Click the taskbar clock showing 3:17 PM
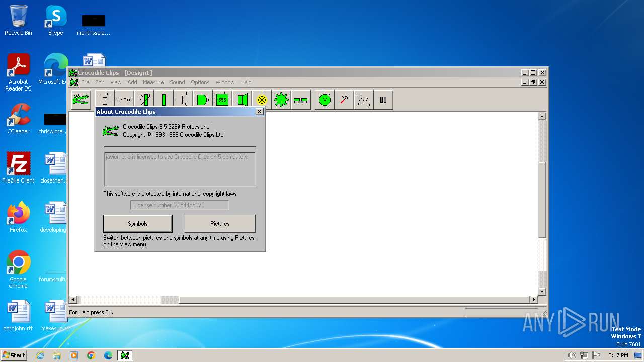This screenshot has height=362, width=644. [618, 355]
